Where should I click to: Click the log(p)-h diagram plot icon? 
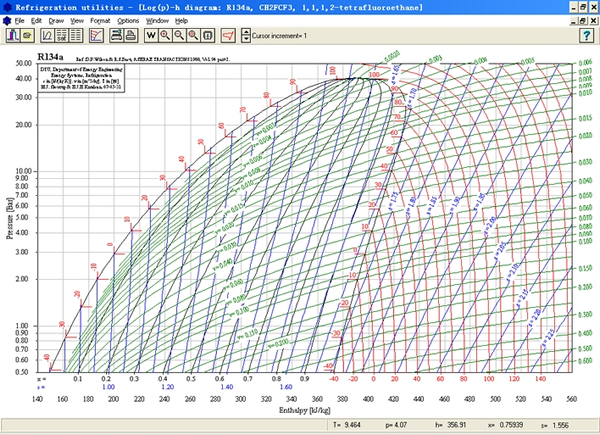coord(47,36)
